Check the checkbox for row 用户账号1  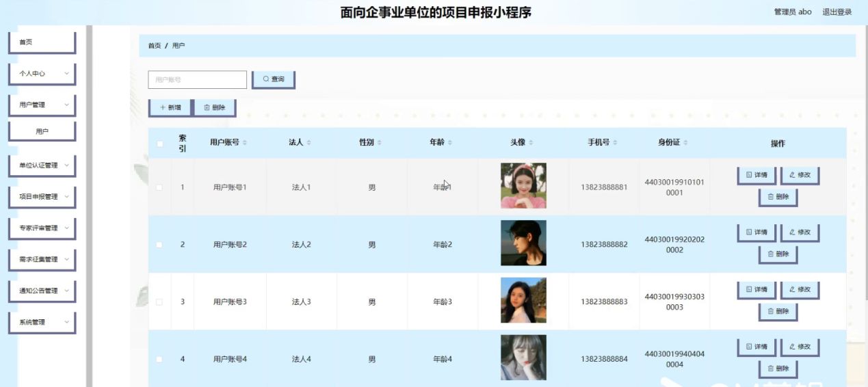(159, 187)
